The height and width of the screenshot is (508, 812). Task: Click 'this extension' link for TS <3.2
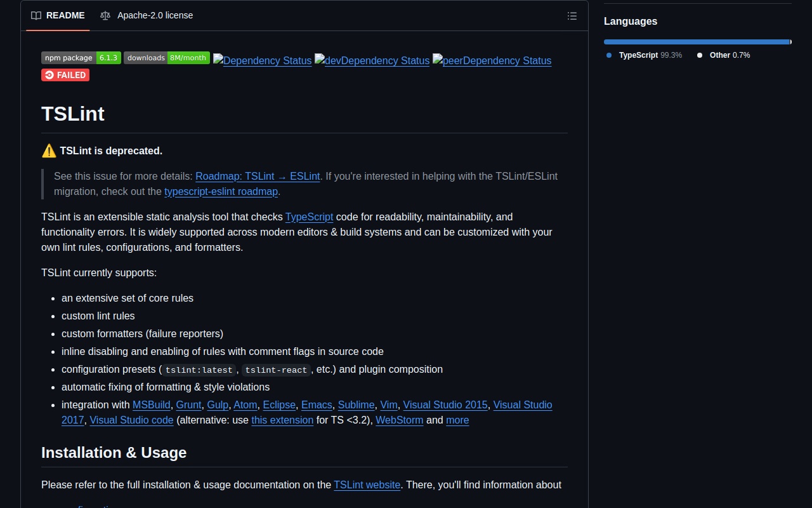pyautogui.click(x=282, y=420)
